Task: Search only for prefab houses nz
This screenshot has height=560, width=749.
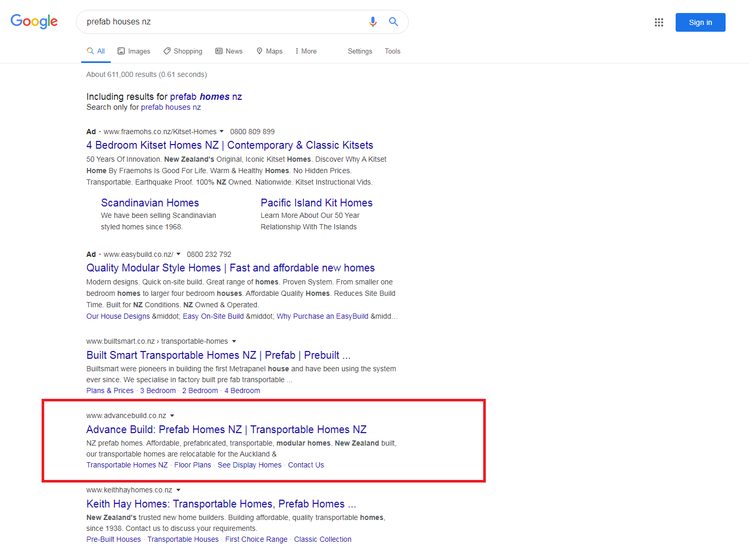Action: pos(171,107)
